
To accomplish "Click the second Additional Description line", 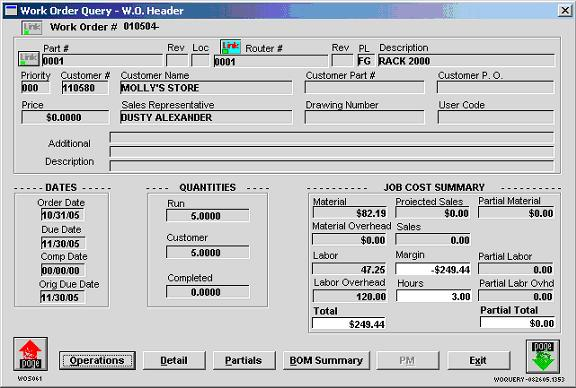I will (332, 152).
